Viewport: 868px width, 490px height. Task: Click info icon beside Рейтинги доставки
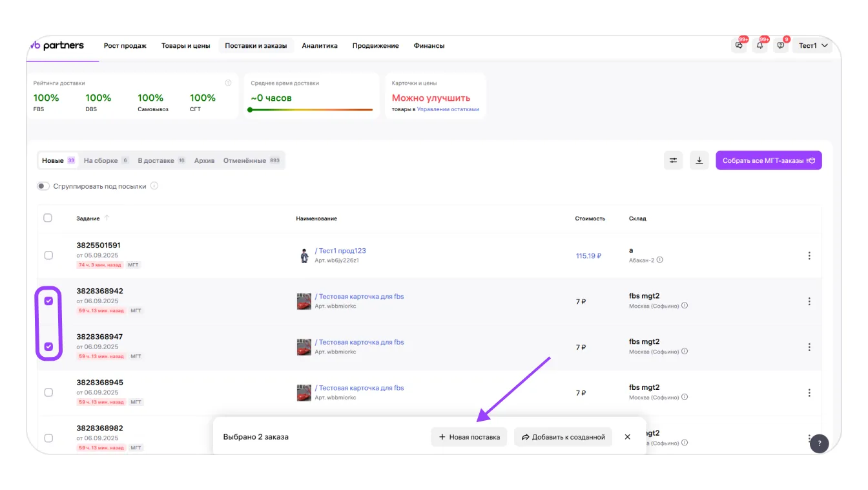click(x=228, y=83)
